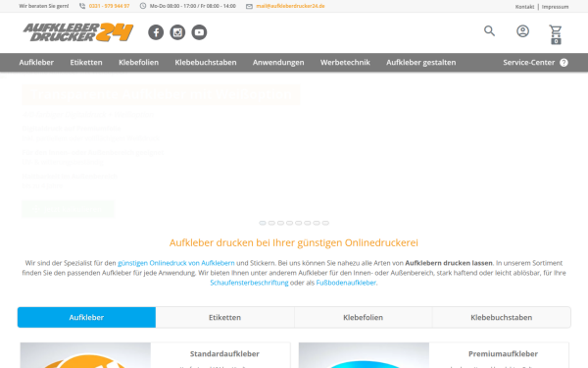This screenshot has width=588, height=368.
Task: Open the shopping cart icon
Action: pyautogui.click(x=556, y=34)
